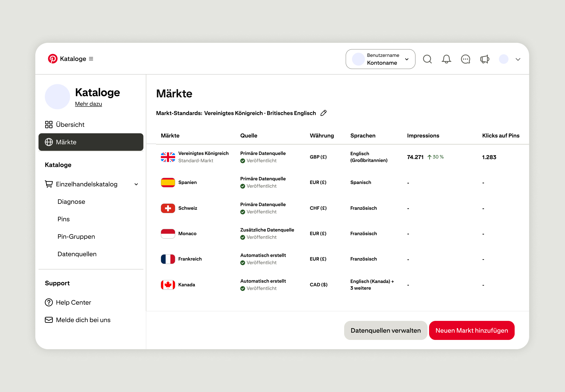Screen dimensions: 565x392
Task: Select the Monaco market name
Action: pos(187,234)
